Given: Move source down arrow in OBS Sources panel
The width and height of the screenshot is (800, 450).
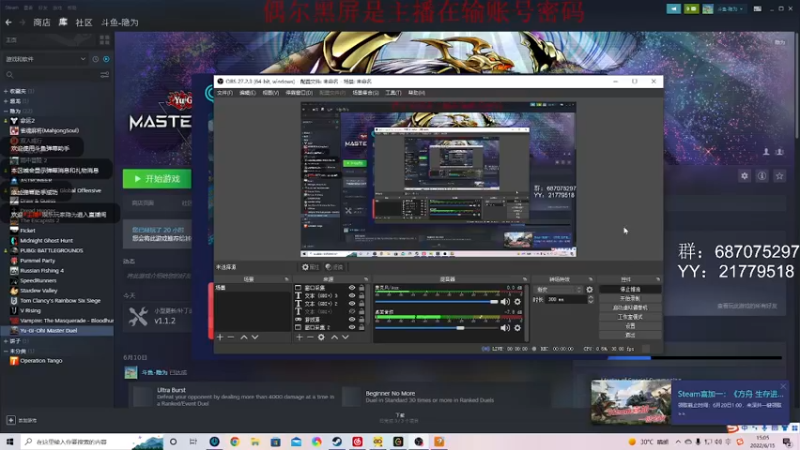Looking at the screenshot, I should (x=345, y=337).
